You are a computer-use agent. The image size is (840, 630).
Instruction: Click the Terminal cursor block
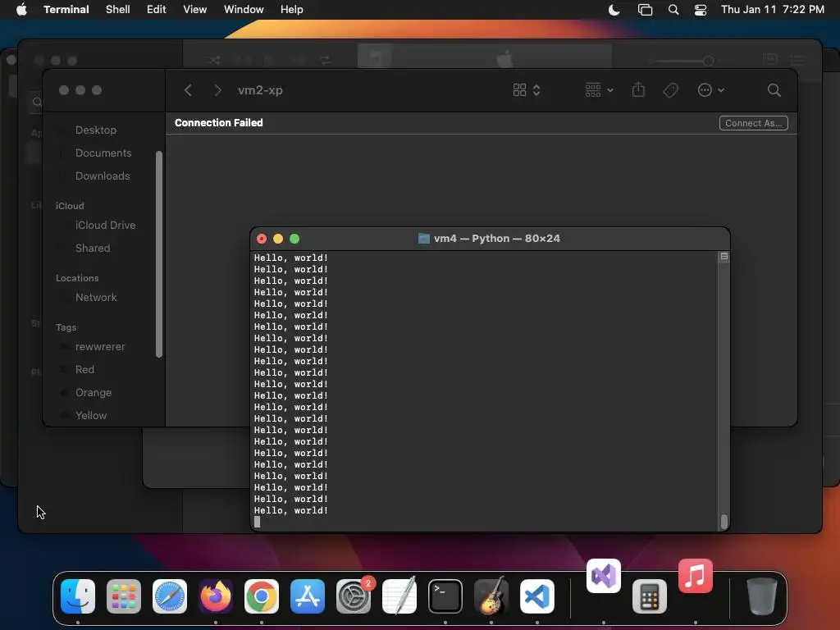[x=257, y=522]
